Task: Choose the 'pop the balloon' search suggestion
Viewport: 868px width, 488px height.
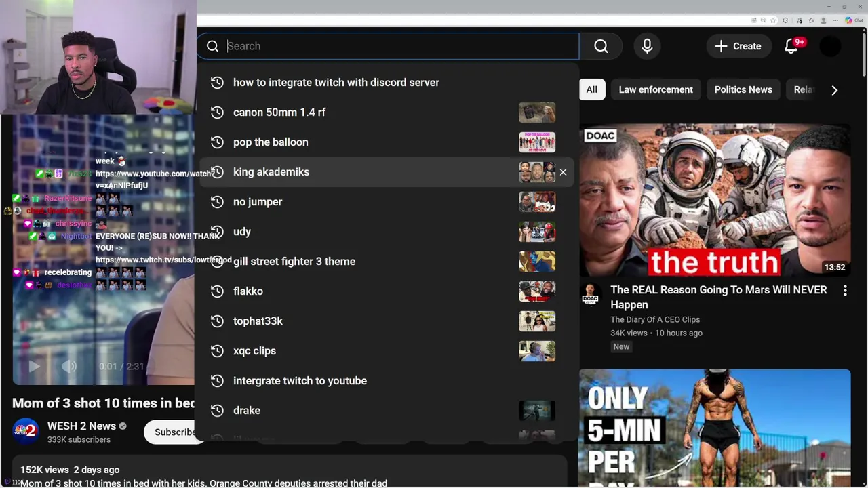Action: (387, 142)
